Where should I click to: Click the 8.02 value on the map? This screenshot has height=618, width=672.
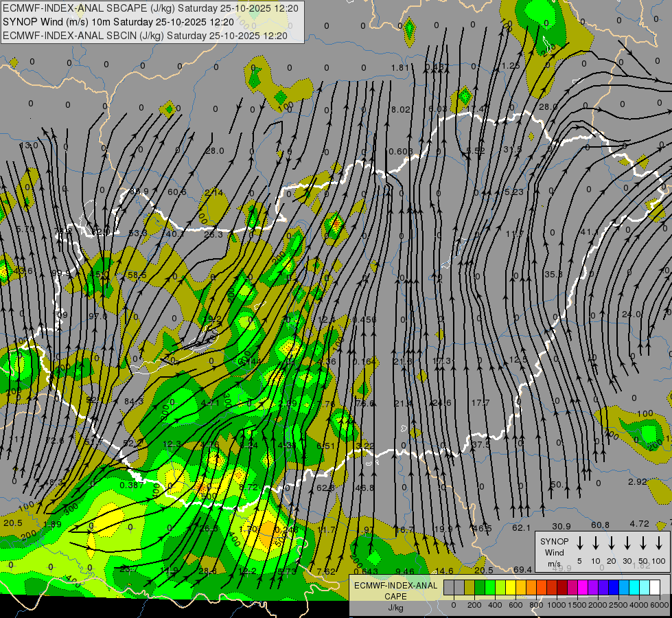coord(401,110)
